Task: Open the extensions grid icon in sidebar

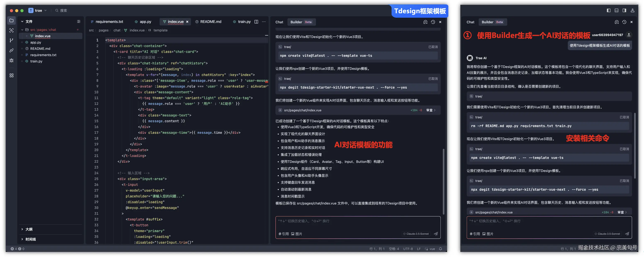Action: (x=12, y=76)
